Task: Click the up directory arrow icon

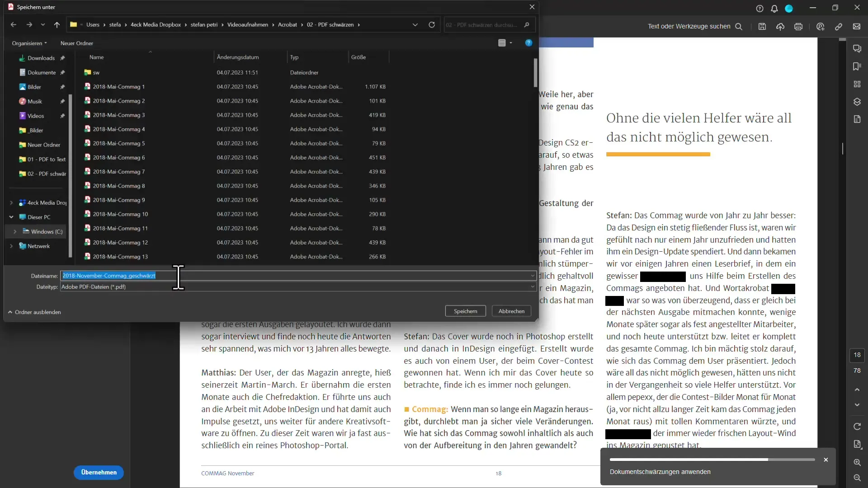Action: 57,24
